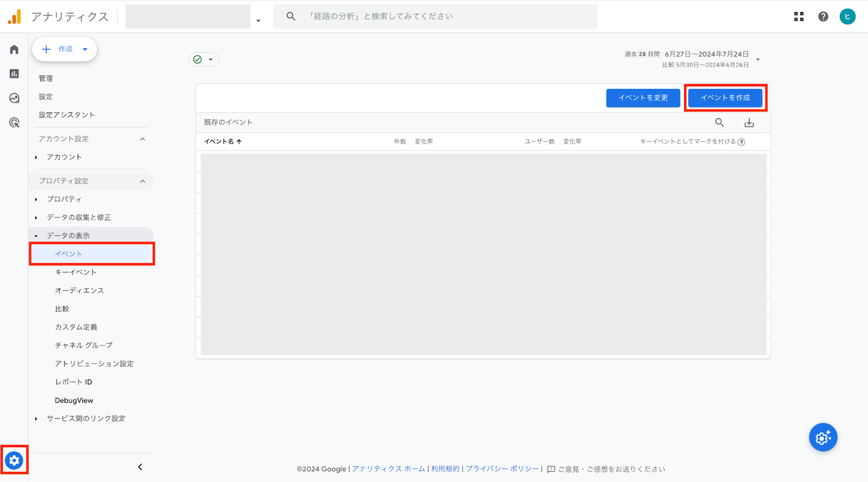Select チャネル グループ in sidebar

click(84, 346)
